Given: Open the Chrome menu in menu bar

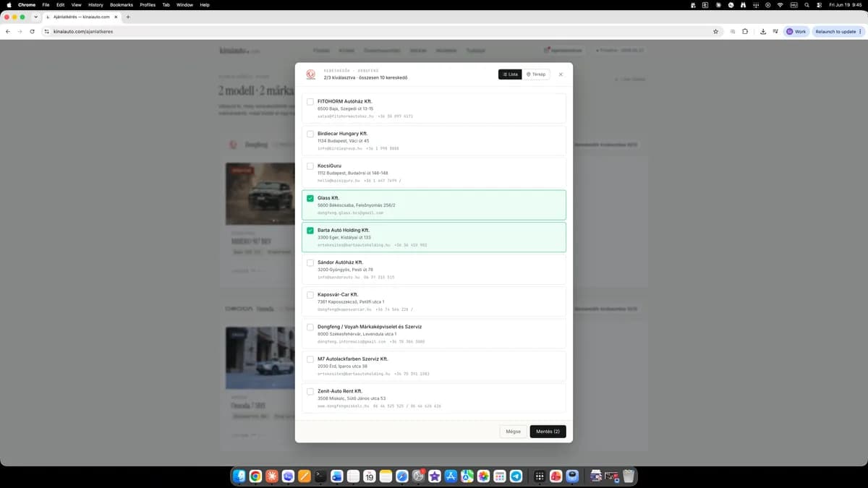Looking at the screenshot, I should tap(27, 4).
